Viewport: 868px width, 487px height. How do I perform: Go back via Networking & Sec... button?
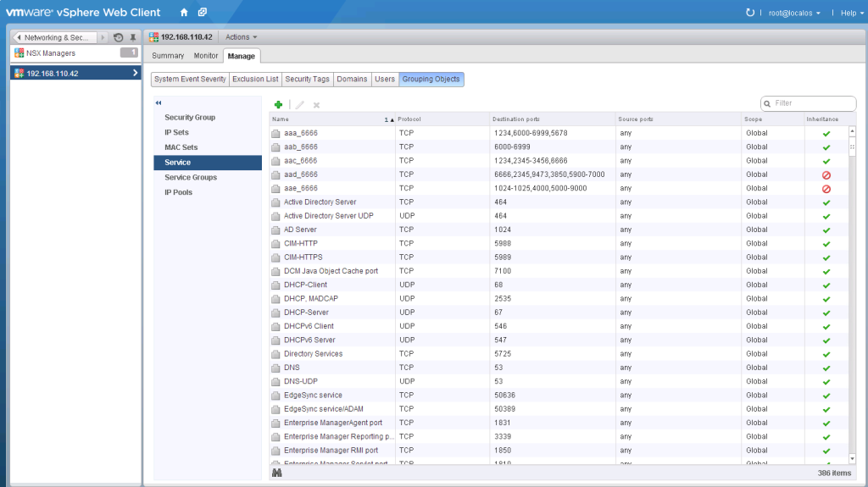click(x=54, y=37)
